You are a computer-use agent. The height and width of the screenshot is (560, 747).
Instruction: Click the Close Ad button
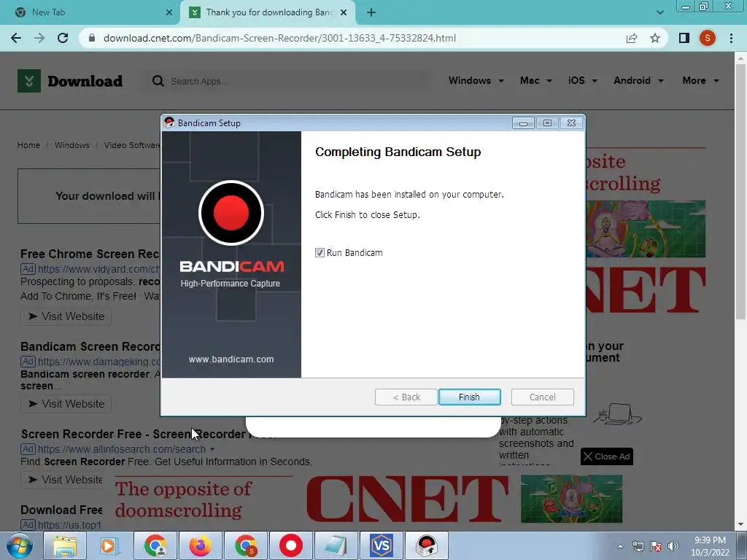pyautogui.click(x=607, y=456)
